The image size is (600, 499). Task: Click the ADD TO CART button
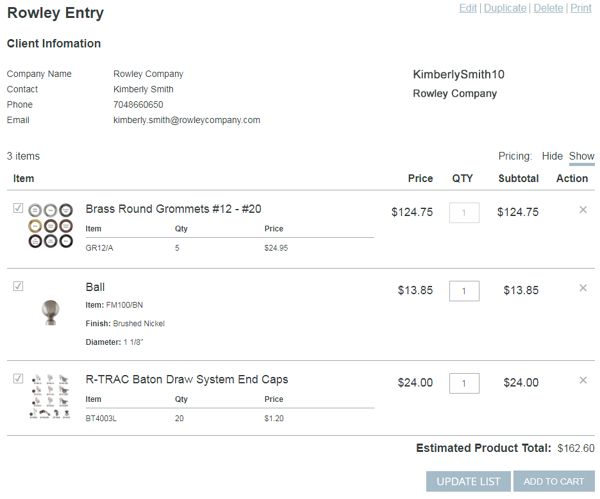pos(554,481)
